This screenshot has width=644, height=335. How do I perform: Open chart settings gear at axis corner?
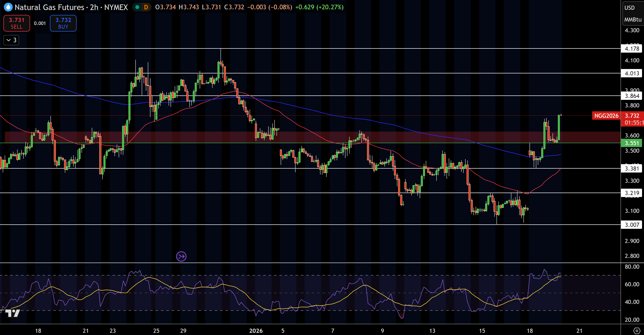pos(636,331)
